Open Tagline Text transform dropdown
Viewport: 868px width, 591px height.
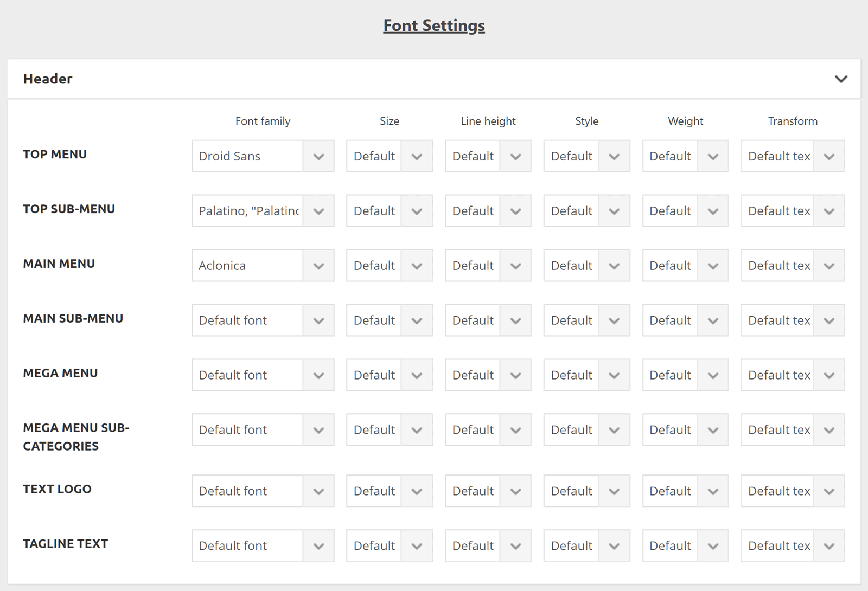click(793, 546)
